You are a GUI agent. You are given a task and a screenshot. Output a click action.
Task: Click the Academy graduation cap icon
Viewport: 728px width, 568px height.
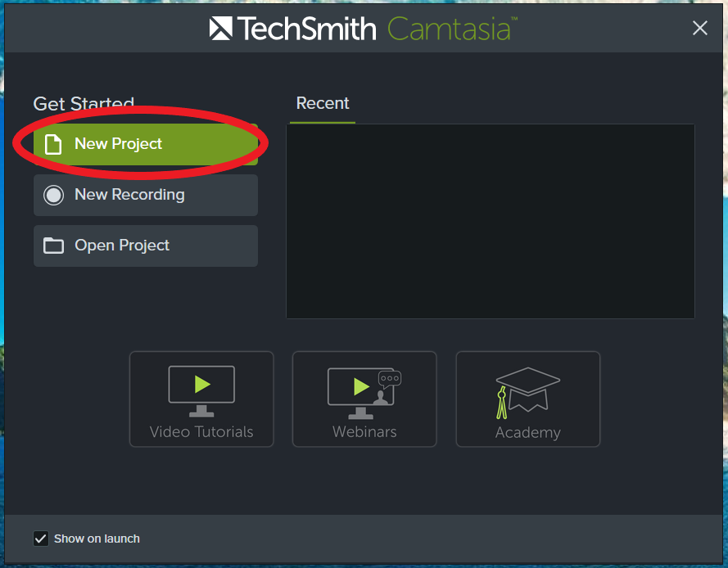point(527,387)
